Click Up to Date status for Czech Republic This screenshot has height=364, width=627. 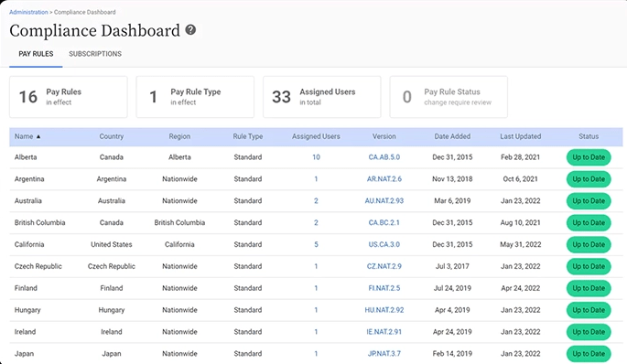[x=589, y=266]
